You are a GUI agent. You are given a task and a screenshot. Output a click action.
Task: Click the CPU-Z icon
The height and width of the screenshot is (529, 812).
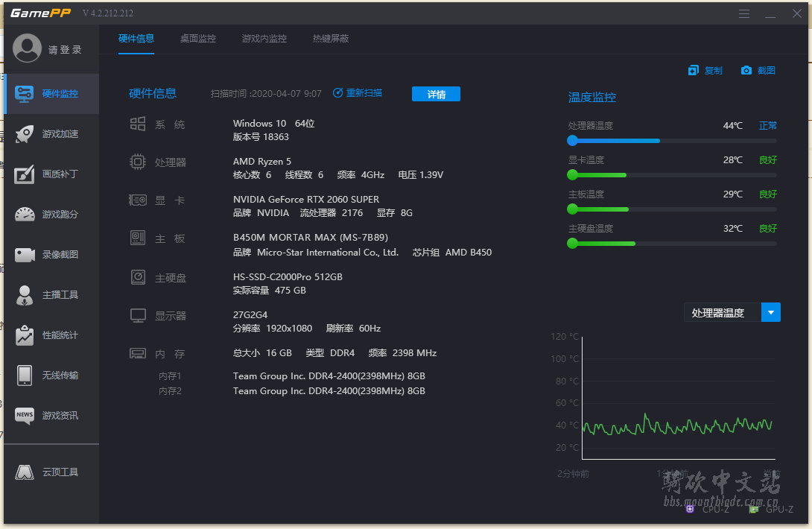[x=690, y=509]
